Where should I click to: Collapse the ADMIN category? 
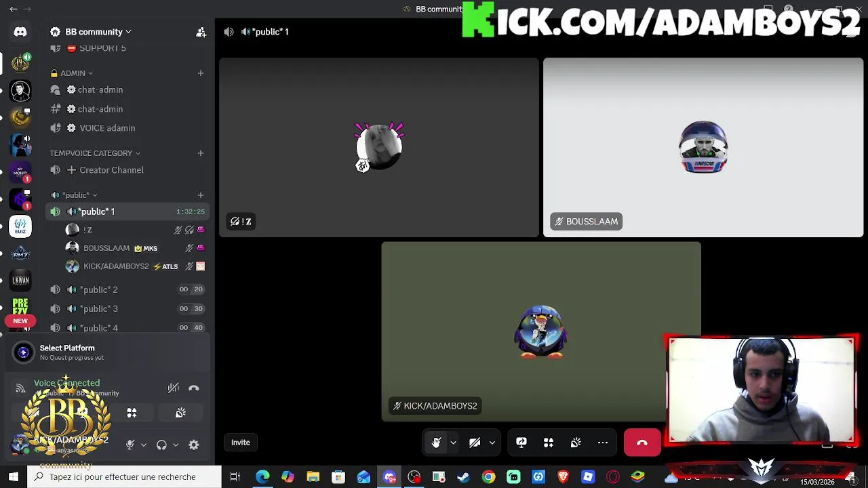point(71,73)
